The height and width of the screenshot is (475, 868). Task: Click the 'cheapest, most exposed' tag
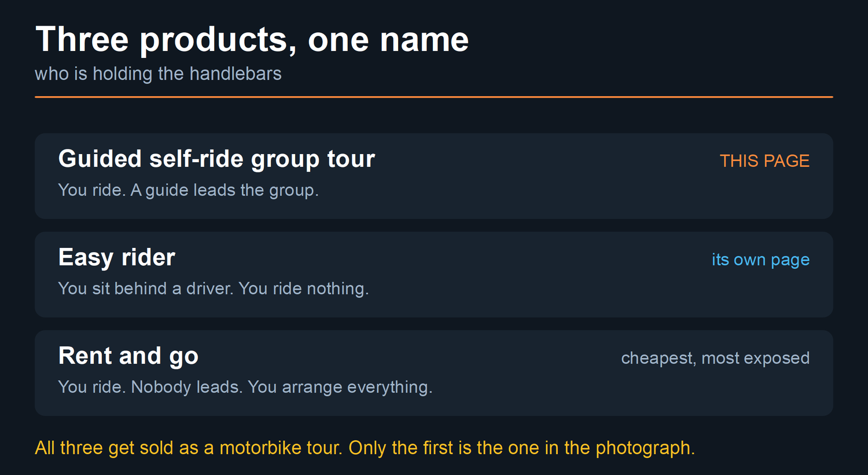[x=715, y=358]
